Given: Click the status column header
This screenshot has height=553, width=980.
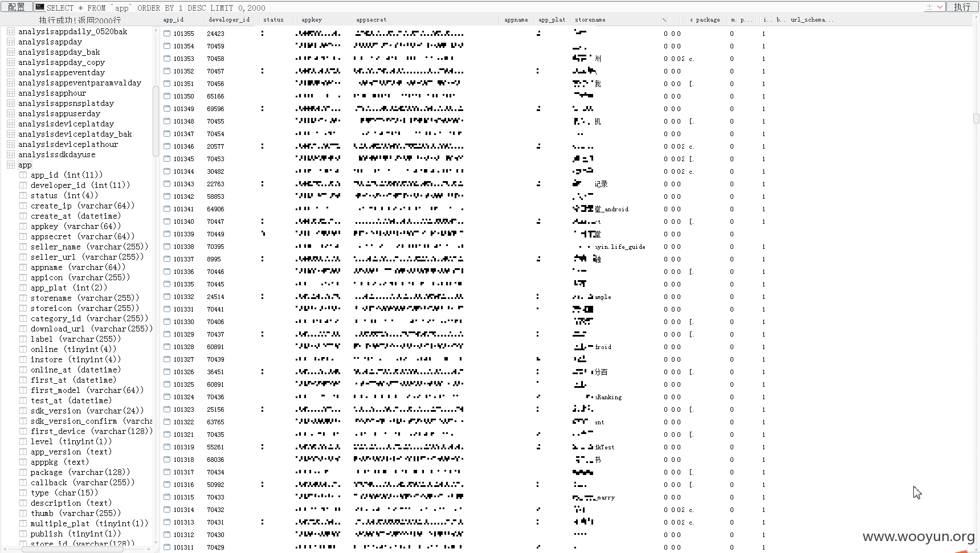Looking at the screenshot, I should click(273, 19).
